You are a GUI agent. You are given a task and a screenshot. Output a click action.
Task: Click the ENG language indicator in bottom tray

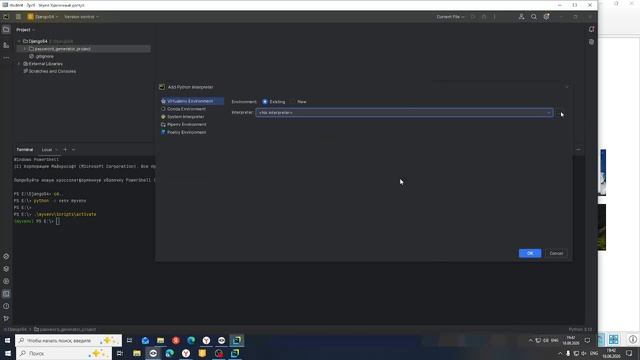point(594,353)
